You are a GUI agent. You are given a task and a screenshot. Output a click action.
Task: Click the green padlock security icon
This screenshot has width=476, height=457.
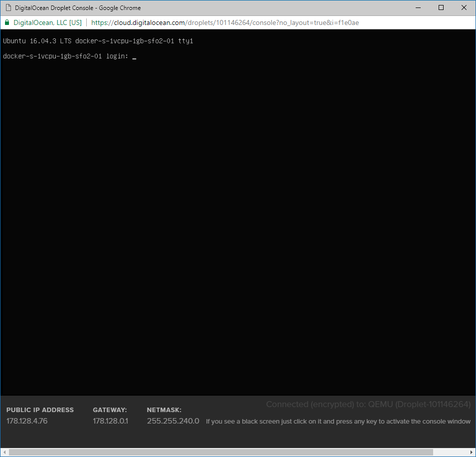tap(6, 22)
